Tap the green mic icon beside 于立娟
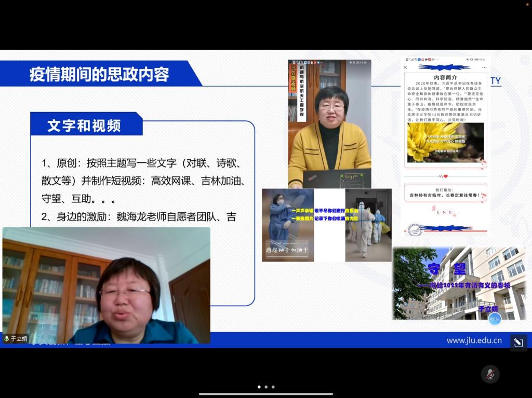This screenshot has height=398, width=532. (x=7, y=339)
